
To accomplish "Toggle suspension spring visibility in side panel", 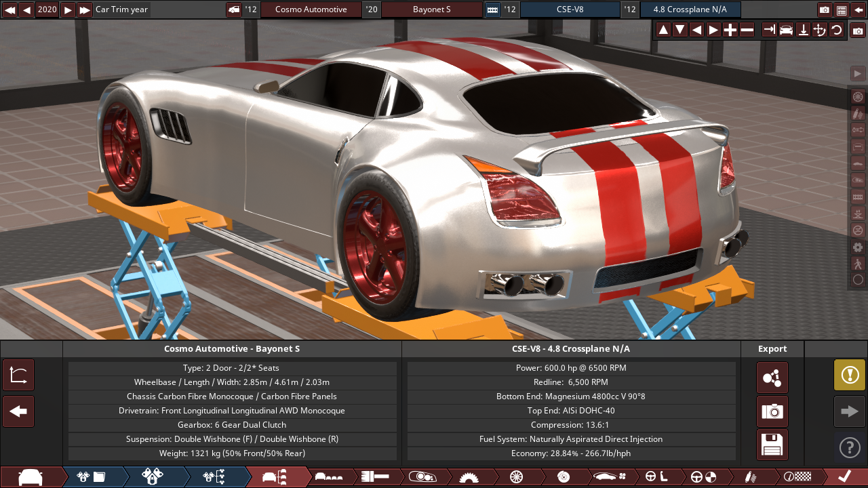I will pyautogui.click(x=858, y=113).
